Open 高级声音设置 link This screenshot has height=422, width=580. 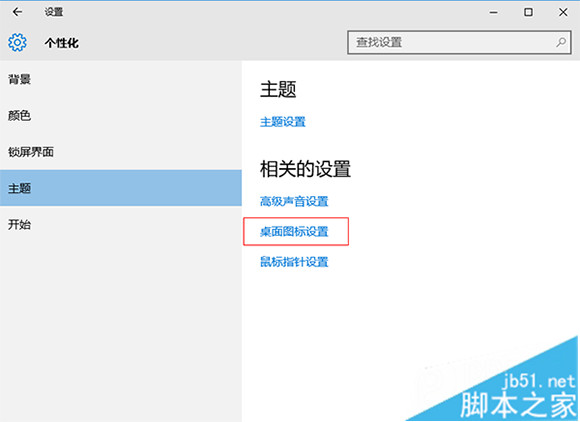[x=294, y=201]
